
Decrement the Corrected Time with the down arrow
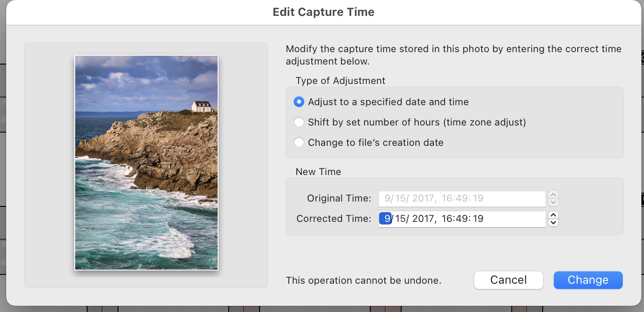pos(553,222)
